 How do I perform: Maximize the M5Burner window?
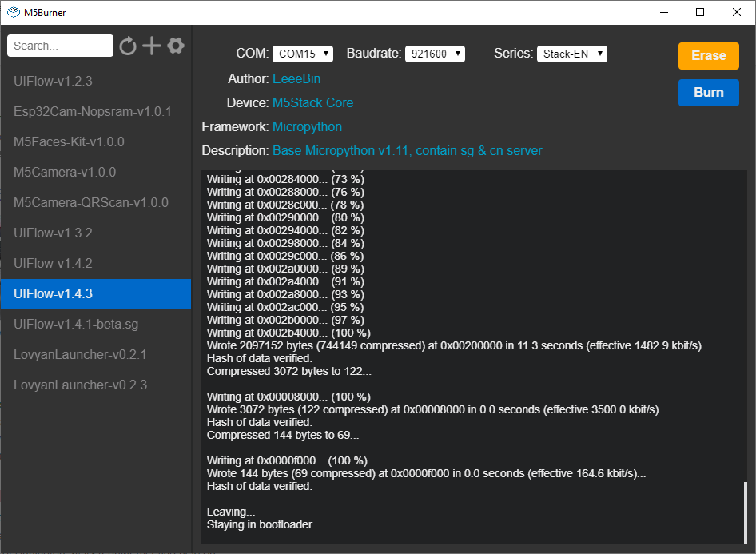point(700,13)
